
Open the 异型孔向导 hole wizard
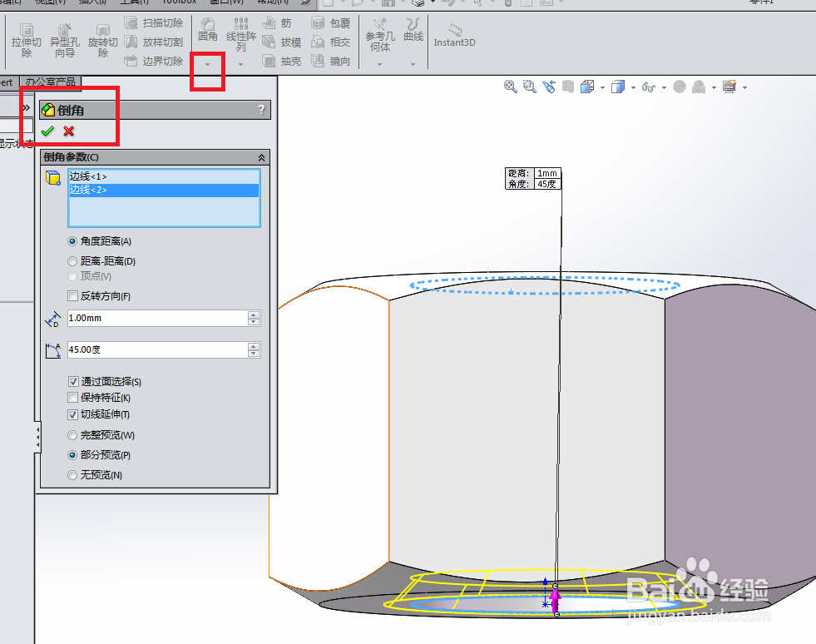coord(65,40)
